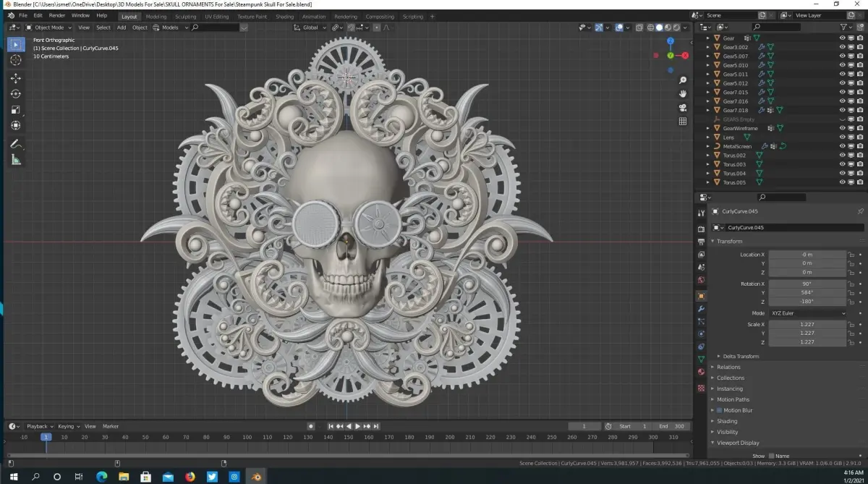Hide Gear3.002 in viewport with eye icon
This screenshot has height=484, width=868.
842,47
